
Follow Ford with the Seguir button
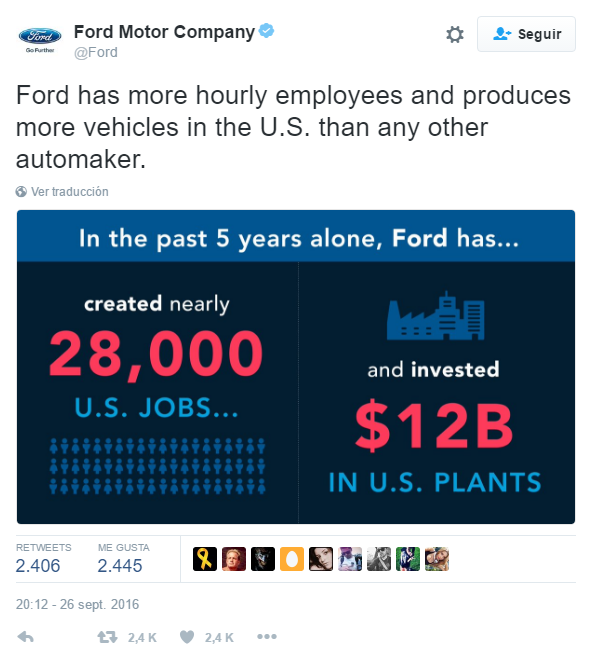pyautogui.click(x=526, y=34)
